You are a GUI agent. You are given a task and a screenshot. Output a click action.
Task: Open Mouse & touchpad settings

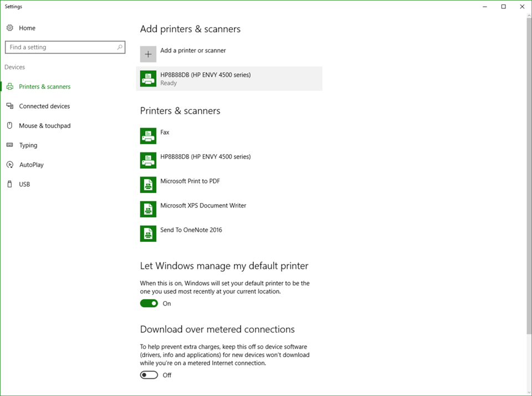(x=44, y=126)
